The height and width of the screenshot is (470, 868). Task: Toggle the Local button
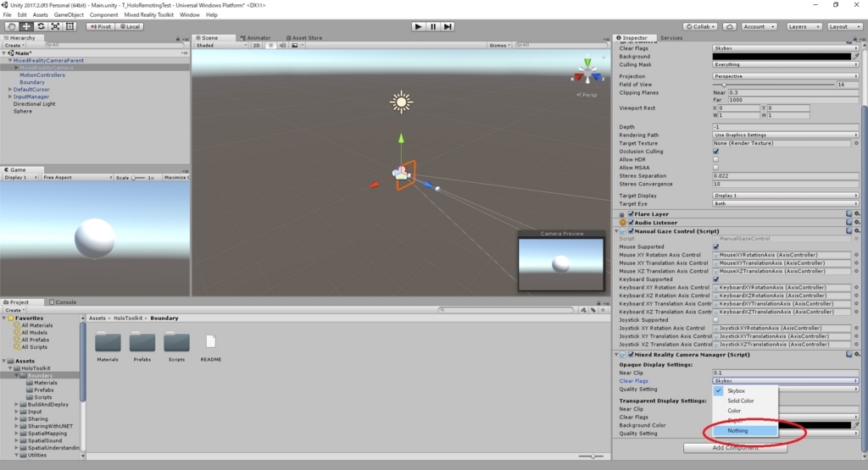130,26
